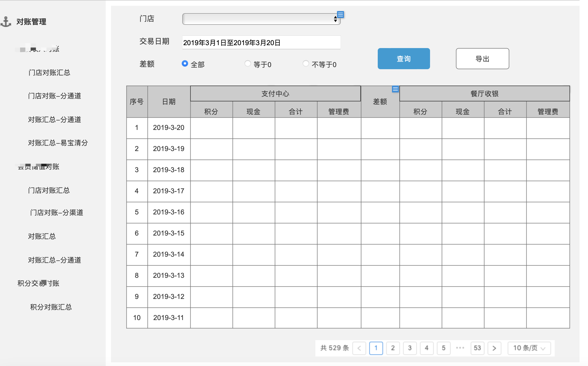Go to page 2

(x=393, y=348)
